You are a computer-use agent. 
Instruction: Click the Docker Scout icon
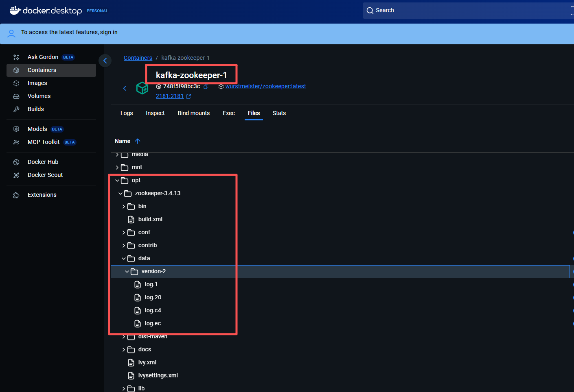[16, 175]
